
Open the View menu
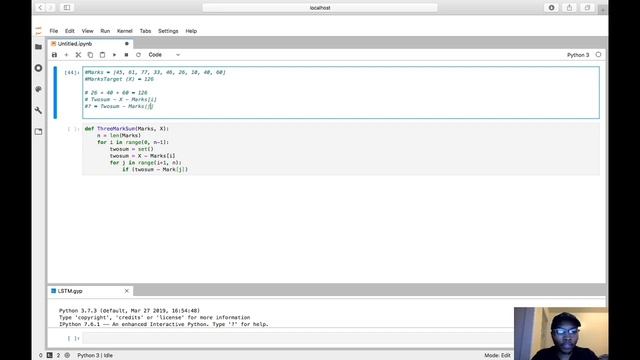click(x=87, y=31)
